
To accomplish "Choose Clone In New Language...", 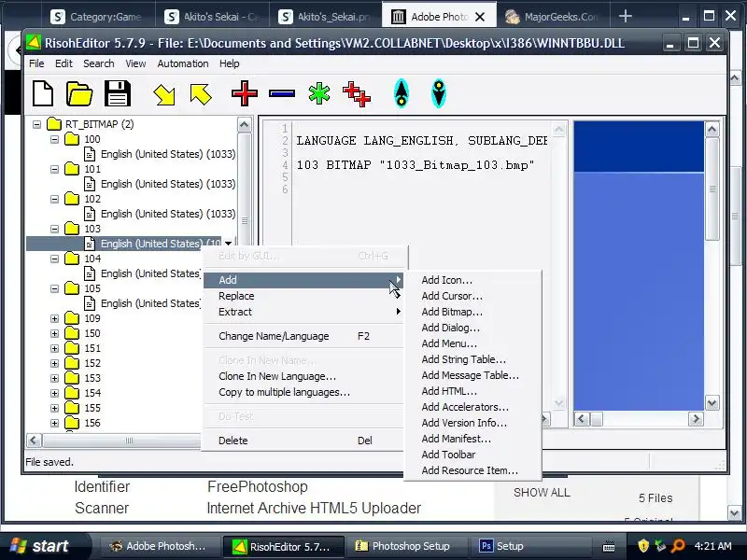I will coord(303,376).
